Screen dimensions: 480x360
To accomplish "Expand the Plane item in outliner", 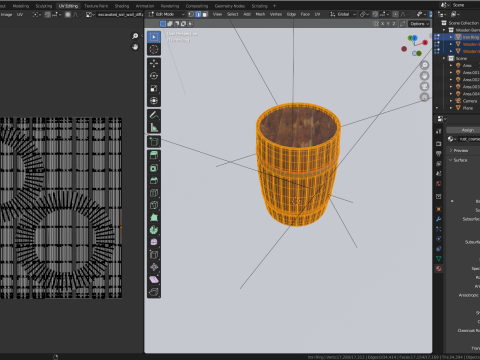I will click(451, 108).
